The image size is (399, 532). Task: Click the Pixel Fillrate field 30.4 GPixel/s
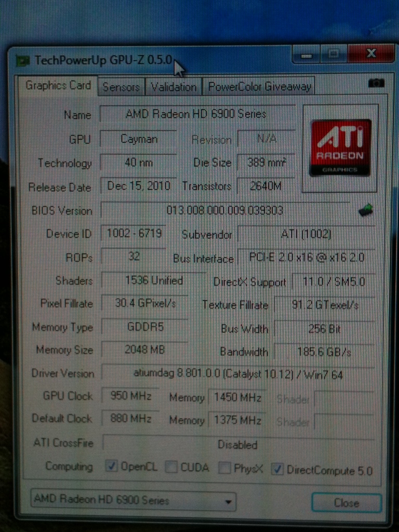click(145, 303)
